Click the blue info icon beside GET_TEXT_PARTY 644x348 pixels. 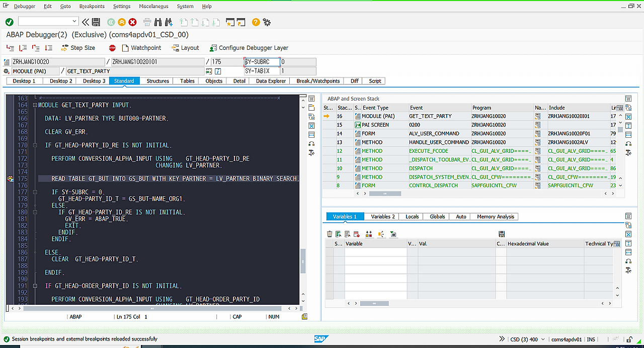(x=218, y=71)
